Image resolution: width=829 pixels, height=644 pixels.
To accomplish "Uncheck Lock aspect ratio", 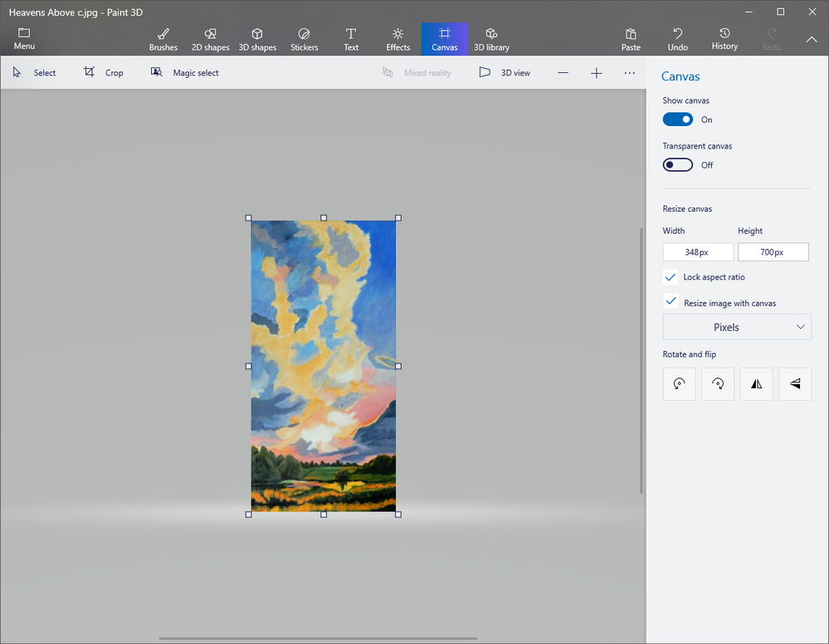I will (x=671, y=277).
